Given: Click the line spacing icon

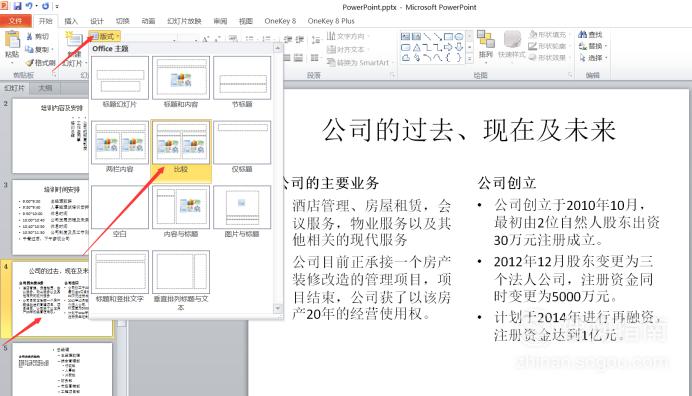Looking at the screenshot, I should (x=316, y=40).
